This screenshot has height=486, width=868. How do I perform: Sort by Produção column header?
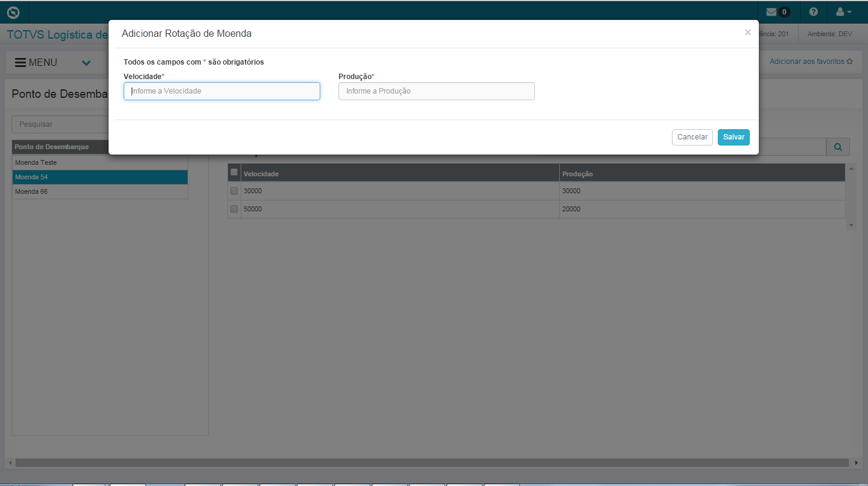tap(702, 173)
